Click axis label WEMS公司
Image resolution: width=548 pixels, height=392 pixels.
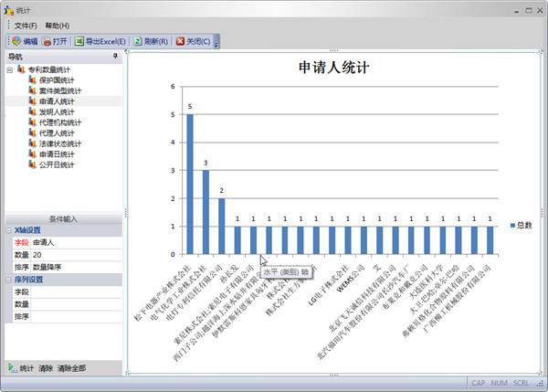coord(351,279)
